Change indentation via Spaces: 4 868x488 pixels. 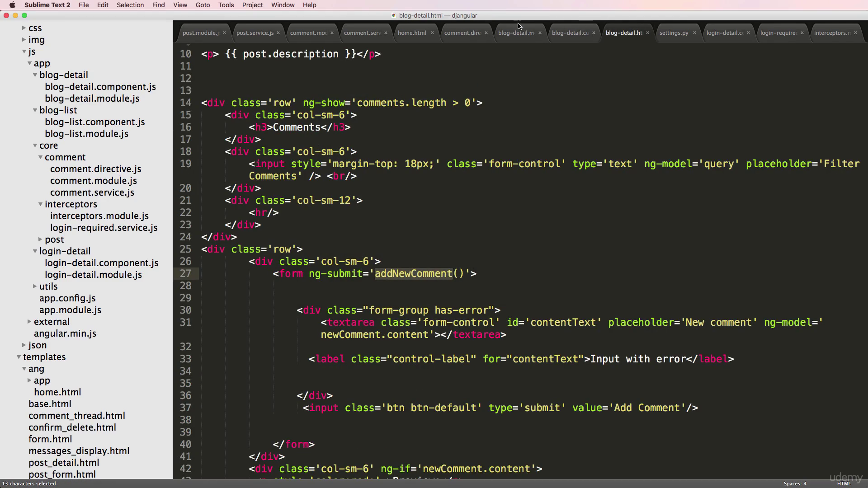point(795,483)
